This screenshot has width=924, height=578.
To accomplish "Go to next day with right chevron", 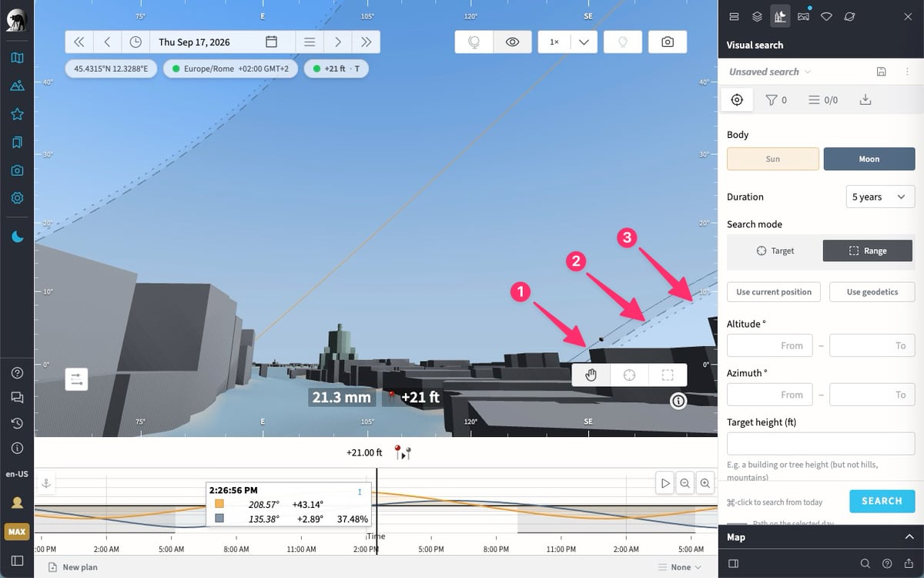I will click(x=337, y=42).
